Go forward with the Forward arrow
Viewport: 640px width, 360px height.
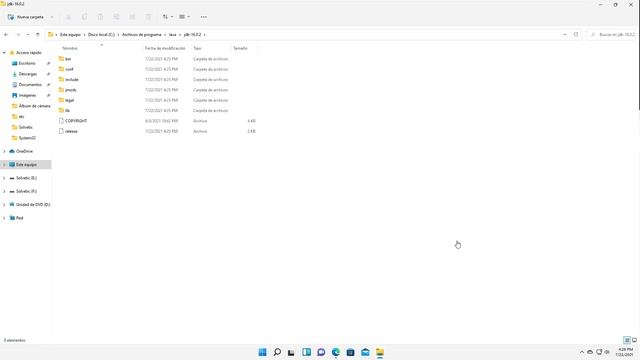click(18, 35)
